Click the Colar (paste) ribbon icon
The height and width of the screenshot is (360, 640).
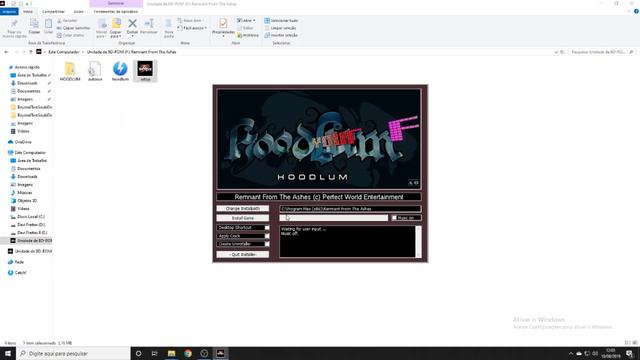[48, 27]
